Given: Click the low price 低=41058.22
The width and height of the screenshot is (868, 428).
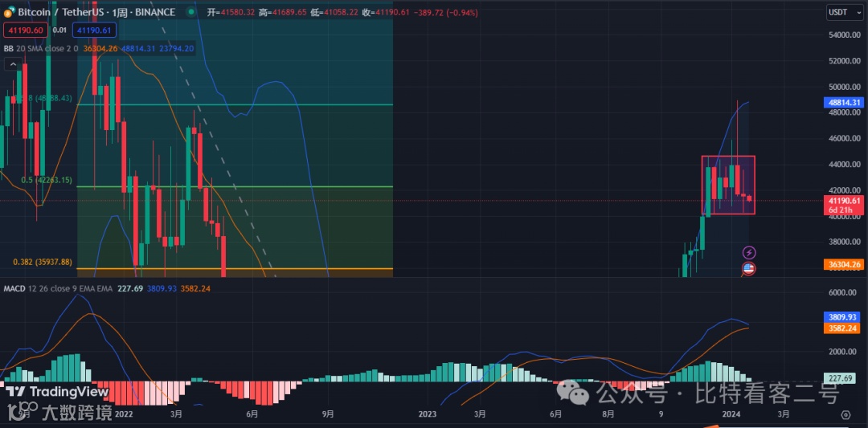Looking at the screenshot, I should click(334, 12).
